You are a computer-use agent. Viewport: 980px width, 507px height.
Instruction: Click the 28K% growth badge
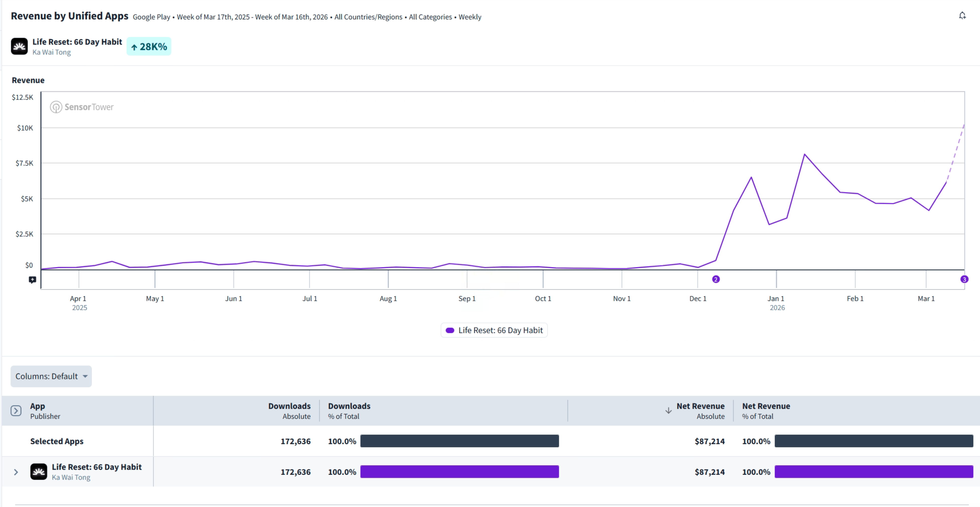pyautogui.click(x=149, y=46)
